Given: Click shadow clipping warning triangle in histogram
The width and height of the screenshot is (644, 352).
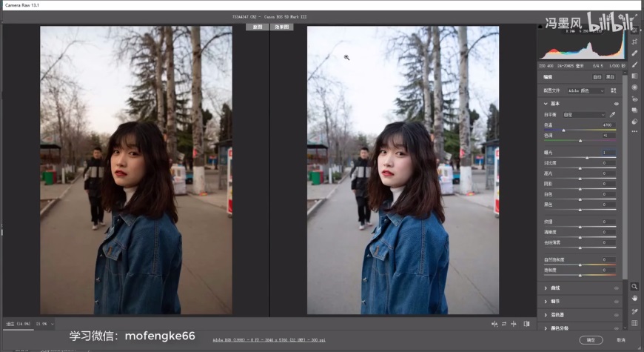Looking at the screenshot, I should 540,27.
